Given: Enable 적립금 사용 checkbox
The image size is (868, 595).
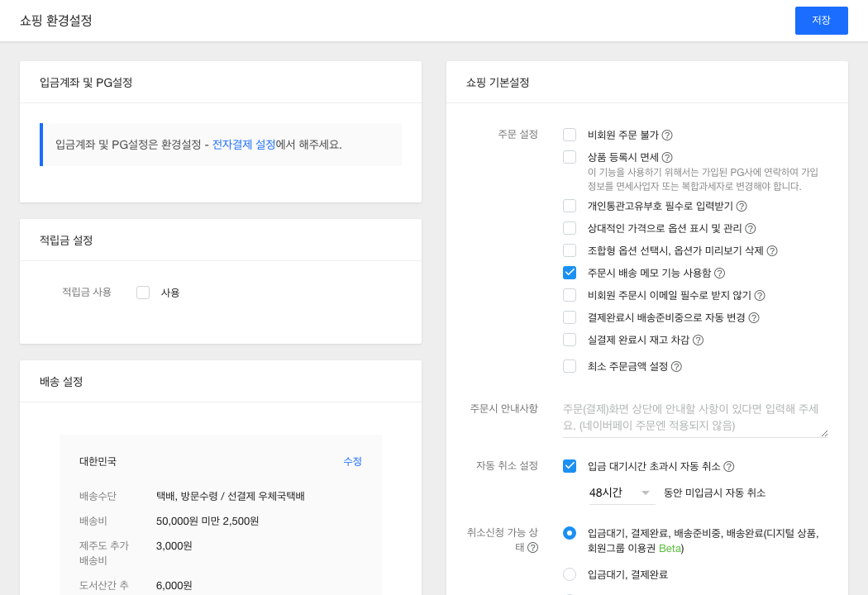Looking at the screenshot, I should (143, 293).
